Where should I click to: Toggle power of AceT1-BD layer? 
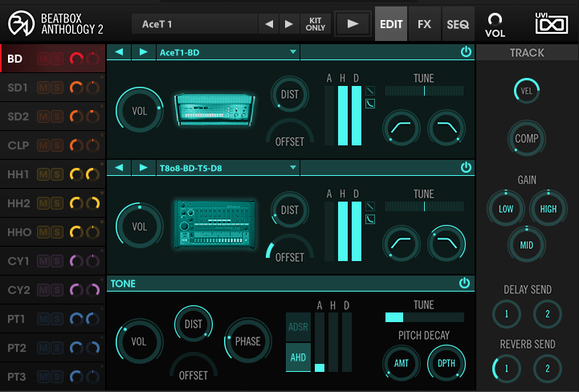point(466,51)
